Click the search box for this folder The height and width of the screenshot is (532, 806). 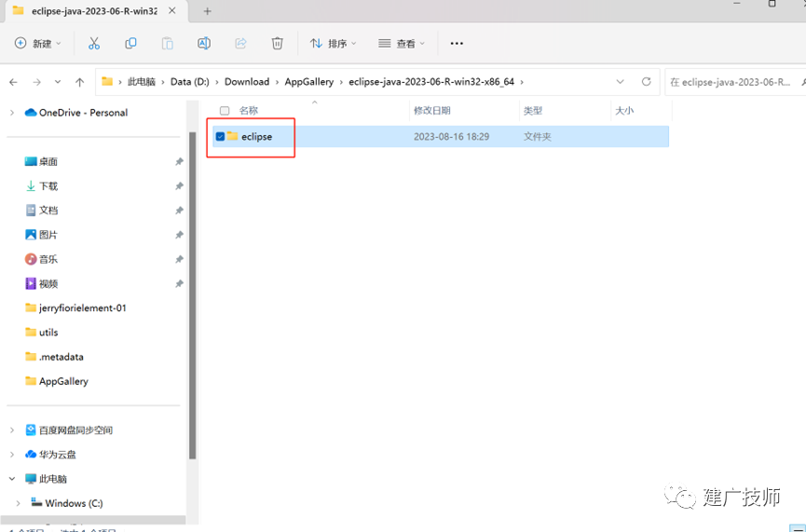coord(735,82)
